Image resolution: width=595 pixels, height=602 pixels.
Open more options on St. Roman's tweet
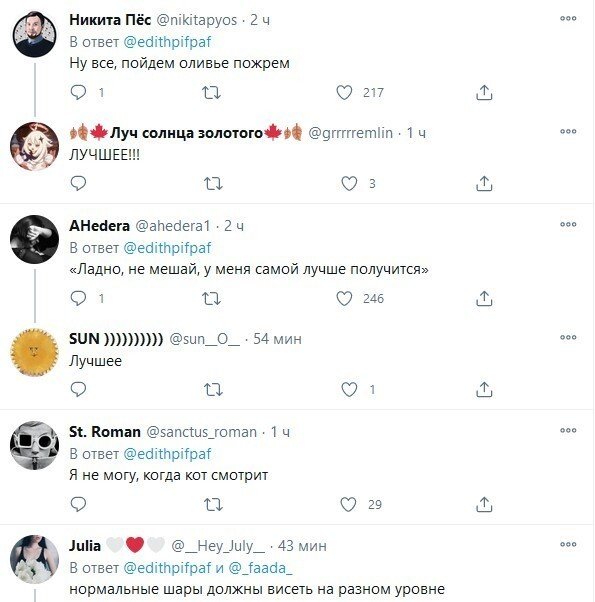pos(568,430)
